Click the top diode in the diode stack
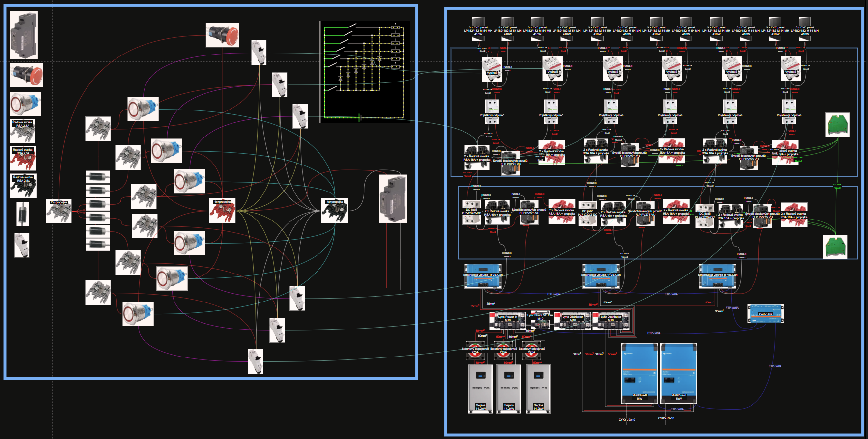 coord(98,177)
